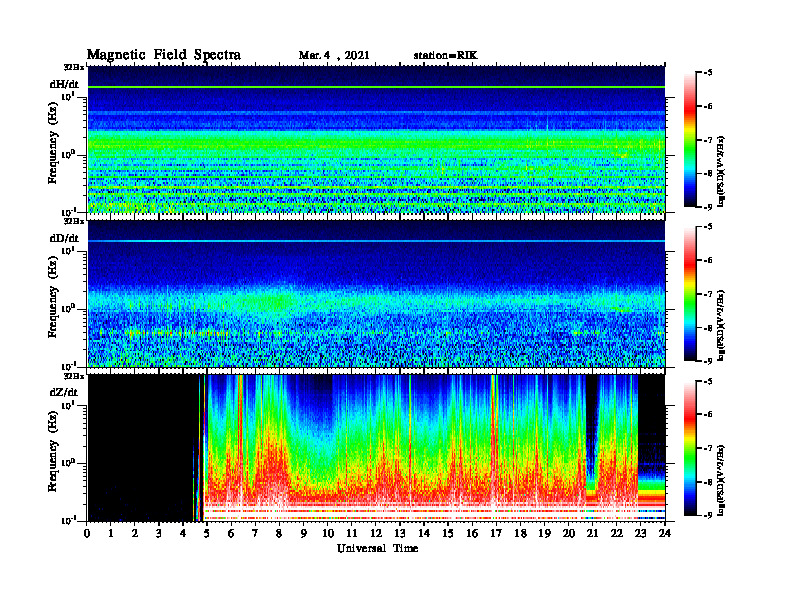This screenshot has width=792, height=612.
Task: Click hour 13 on the Universal Time axis
Action: pyautogui.click(x=400, y=533)
